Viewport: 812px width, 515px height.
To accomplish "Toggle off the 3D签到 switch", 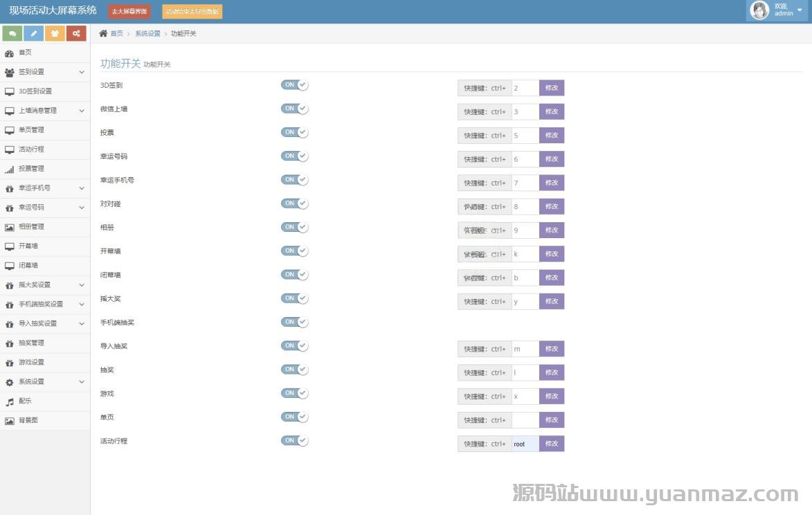I will [x=294, y=85].
